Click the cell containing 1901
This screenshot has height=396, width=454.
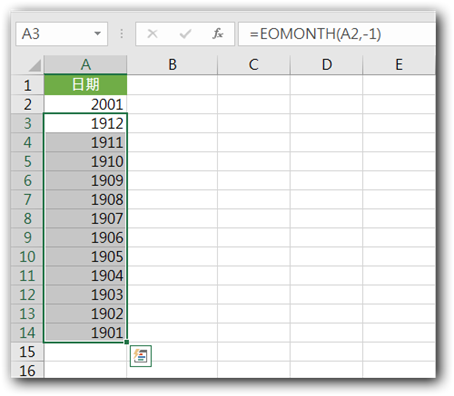[85, 332]
